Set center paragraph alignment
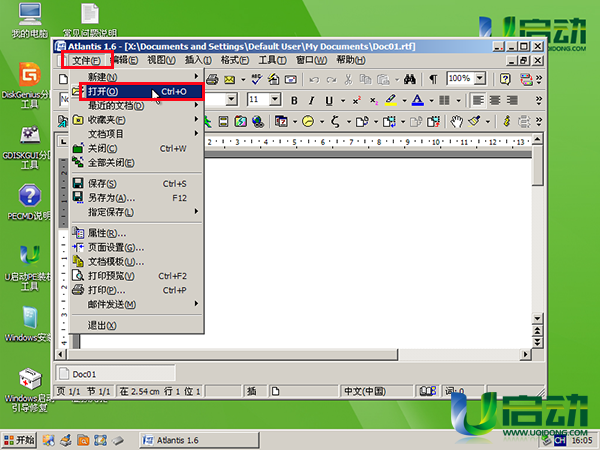This screenshot has width=600, height=450. click(495, 100)
